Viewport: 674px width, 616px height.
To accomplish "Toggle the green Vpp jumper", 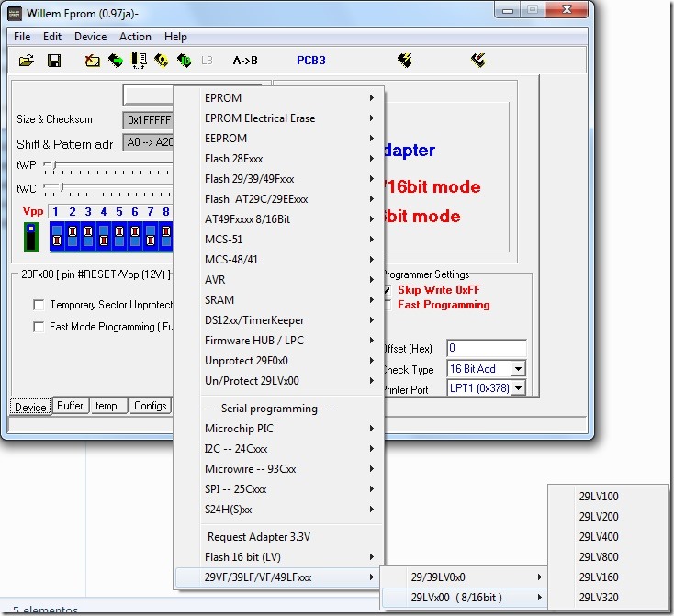I will point(31,237).
